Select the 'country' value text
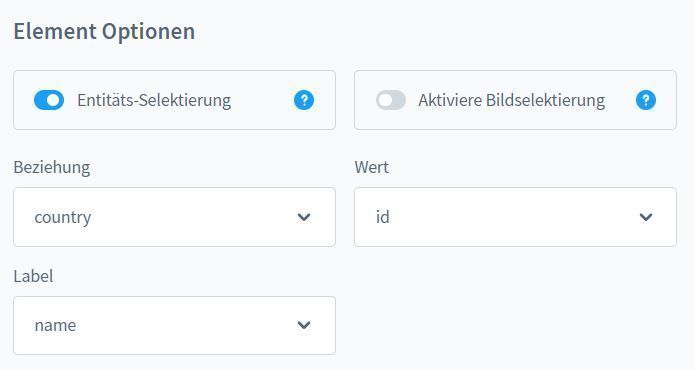The image size is (694, 370). click(62, 217)
